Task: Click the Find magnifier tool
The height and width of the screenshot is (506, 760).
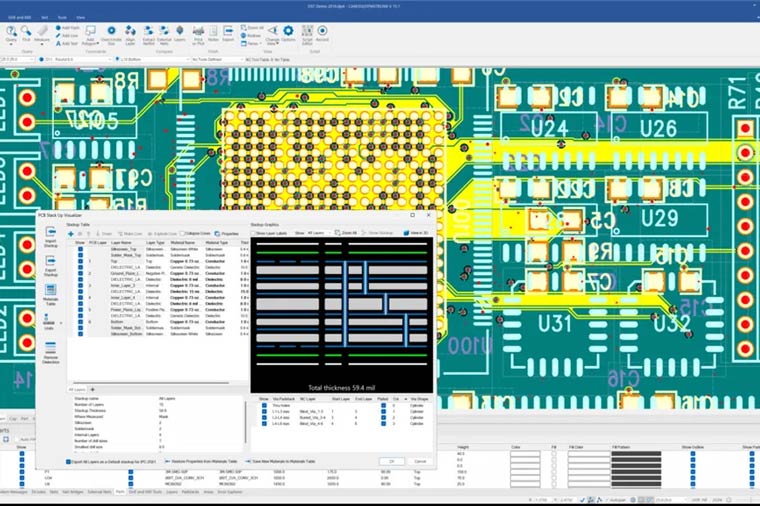Action: (26, 34)
